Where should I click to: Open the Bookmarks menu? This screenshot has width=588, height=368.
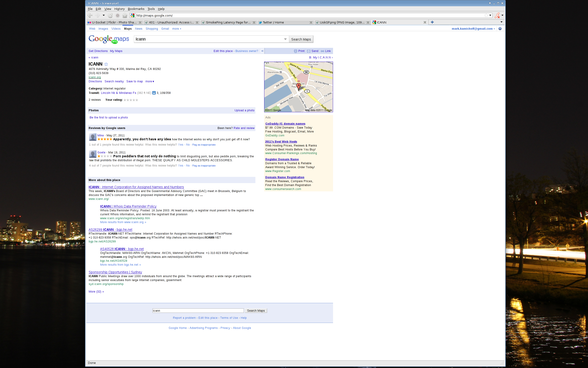point(136,9)
